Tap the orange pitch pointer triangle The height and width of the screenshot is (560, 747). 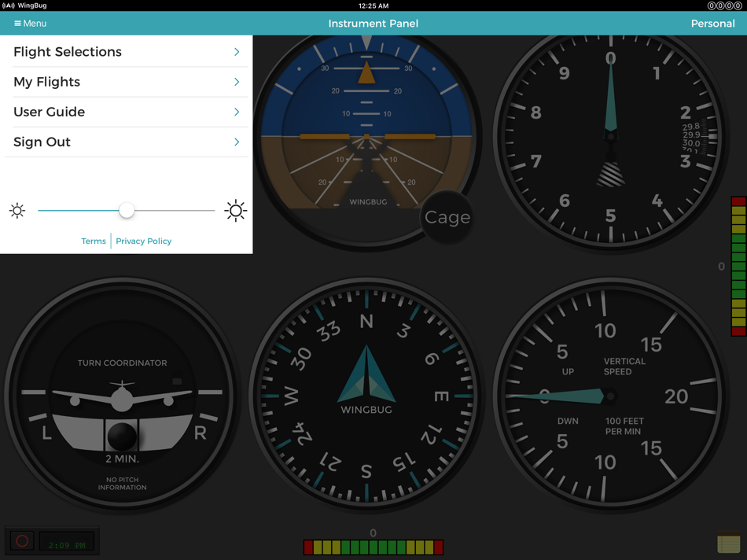366,72
